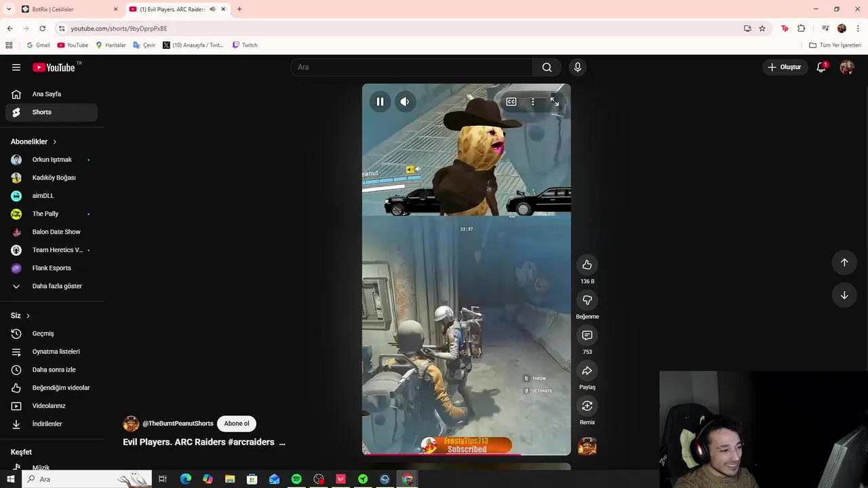
Task: Open Beğendiğim videolar liked videos
Action: [x=52, y=388]
